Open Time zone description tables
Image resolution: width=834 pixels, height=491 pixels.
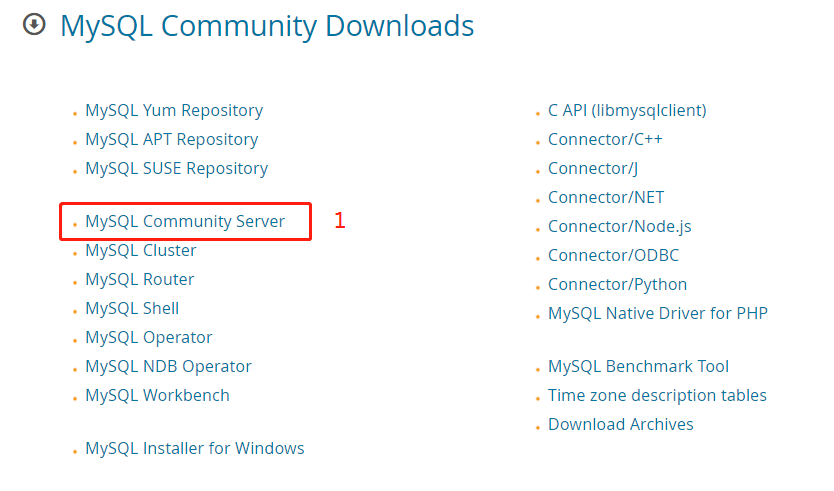click(x=657, y=396)
